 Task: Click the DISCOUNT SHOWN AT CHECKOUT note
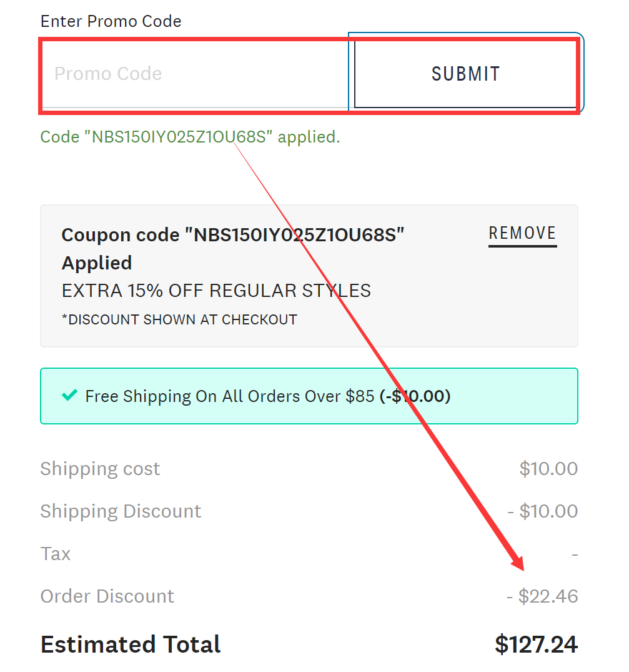click(179, 319)
